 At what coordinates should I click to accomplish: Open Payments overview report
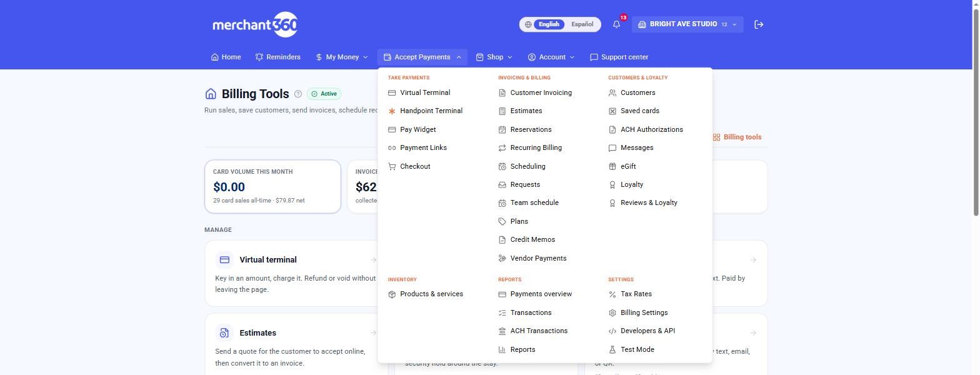541,294
